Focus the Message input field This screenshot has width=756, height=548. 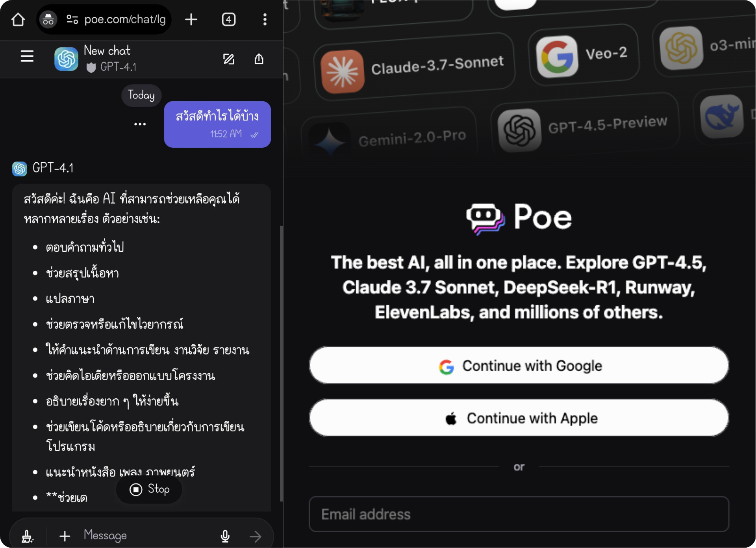click(x=146, y=535)
